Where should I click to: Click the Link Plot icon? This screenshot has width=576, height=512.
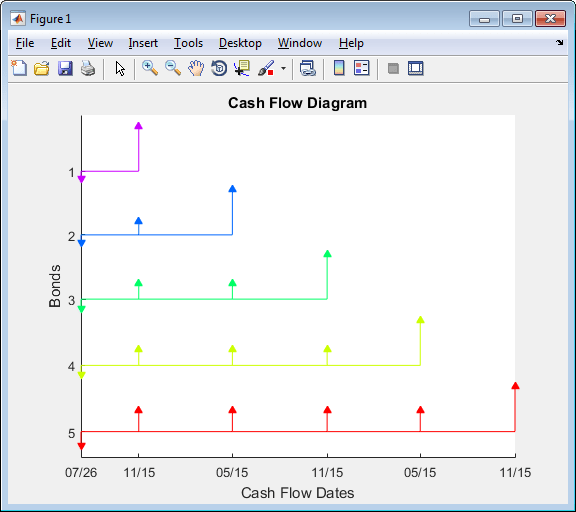click(x=307, y=68)
